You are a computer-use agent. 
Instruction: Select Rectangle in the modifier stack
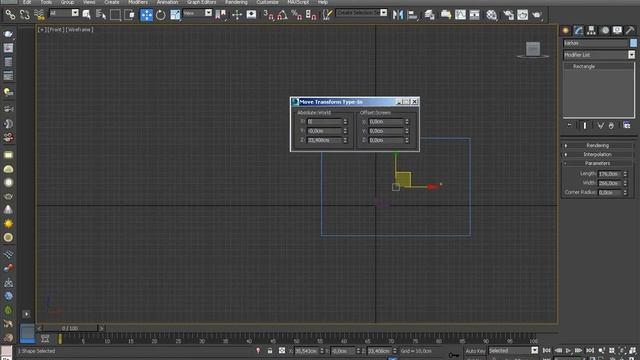584,66
